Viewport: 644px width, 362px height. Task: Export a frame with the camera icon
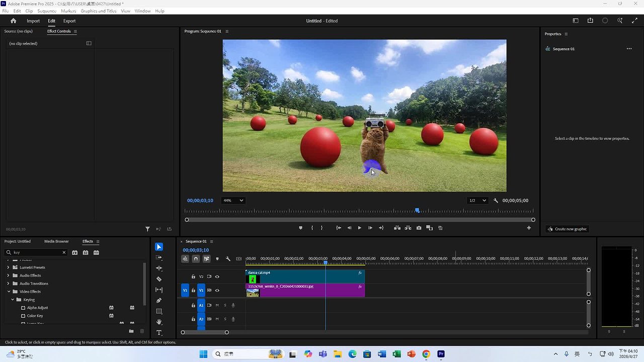coord(419,228)
